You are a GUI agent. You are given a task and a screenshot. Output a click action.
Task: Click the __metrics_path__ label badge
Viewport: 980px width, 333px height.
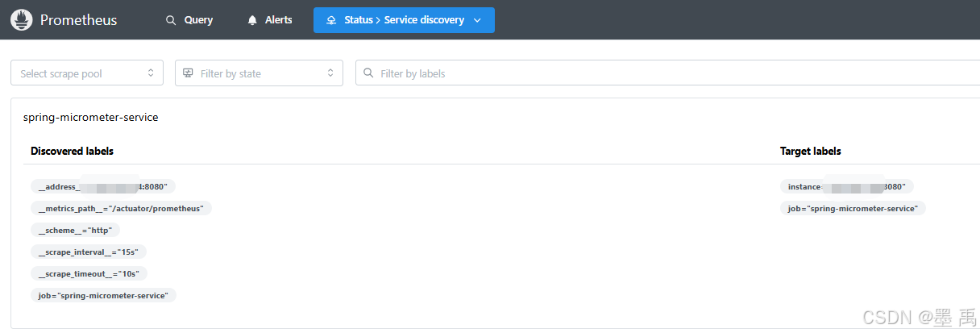pyautogui.click(x=121, y=208)
